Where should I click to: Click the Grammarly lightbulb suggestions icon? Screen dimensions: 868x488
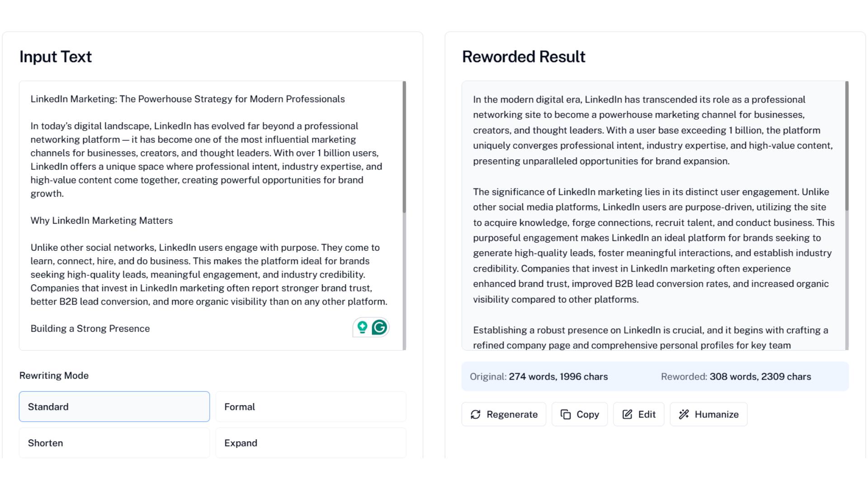362,327
